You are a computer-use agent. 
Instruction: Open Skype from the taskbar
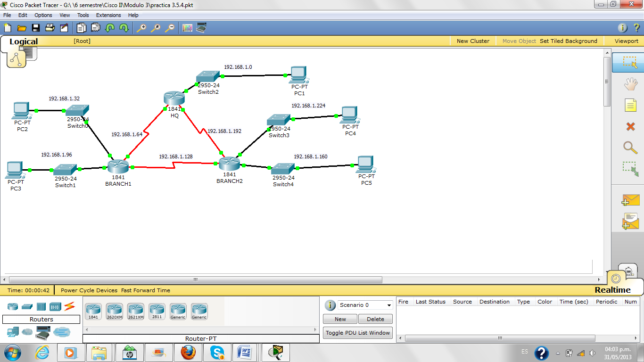pyautogui.click(x=217, y=353)
